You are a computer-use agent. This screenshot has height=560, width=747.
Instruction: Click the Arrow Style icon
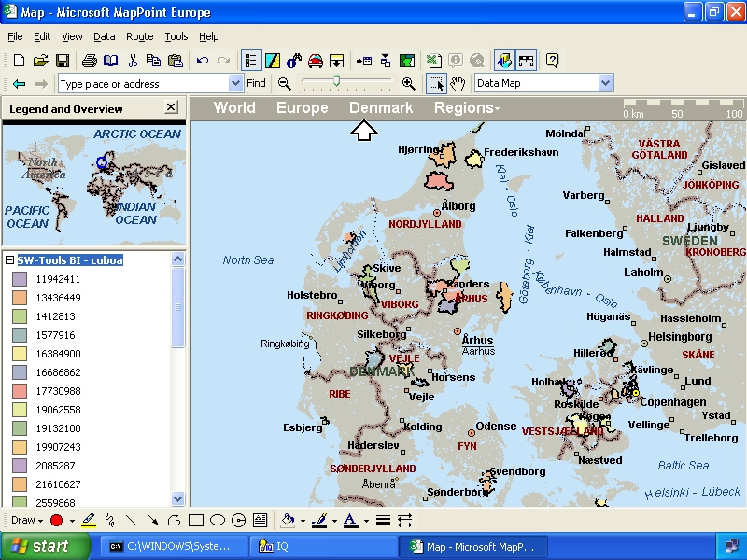click(405, 521)
